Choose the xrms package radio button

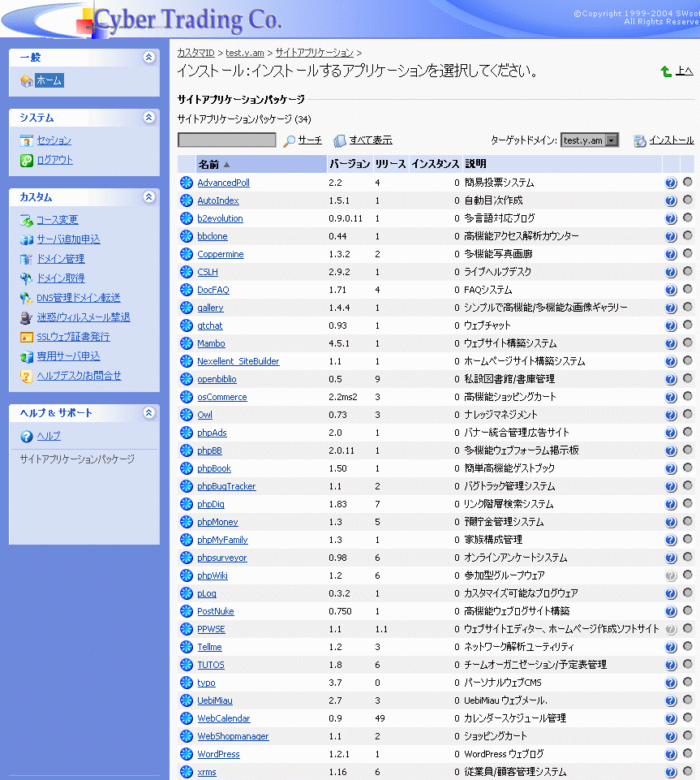point(688,771)
